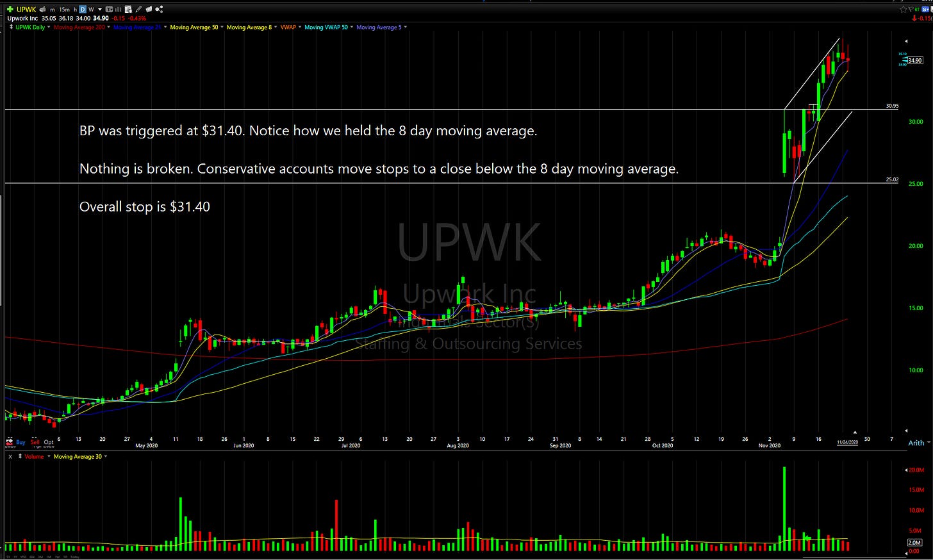Image resolution: width=933 pixels, height=560 pixels.
Task: Click the green plus add-symbol icon
Action: (x=10, y=9)
